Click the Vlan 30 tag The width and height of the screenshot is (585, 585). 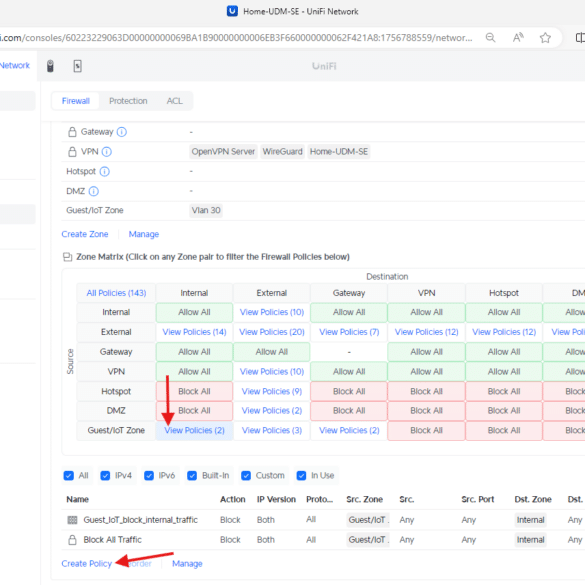tap(206, 210)
